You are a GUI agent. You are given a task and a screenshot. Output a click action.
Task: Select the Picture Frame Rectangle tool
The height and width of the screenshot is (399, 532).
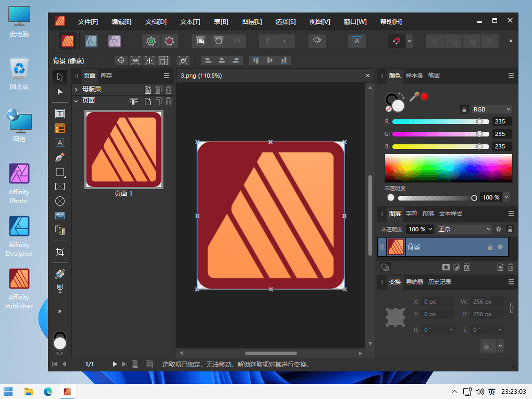60,186
